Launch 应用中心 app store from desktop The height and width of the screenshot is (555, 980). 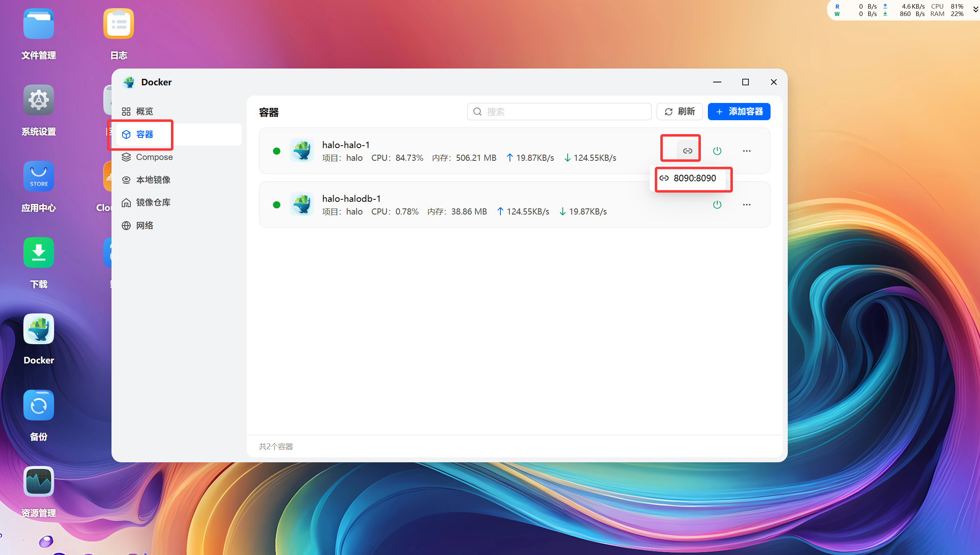(39, 176)
